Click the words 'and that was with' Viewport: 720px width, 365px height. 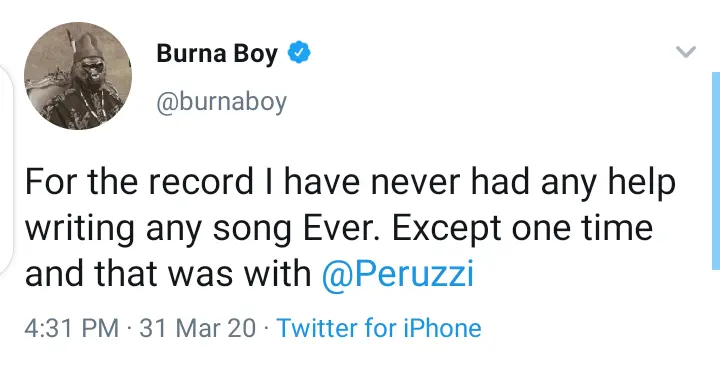(x=168, y=274)
